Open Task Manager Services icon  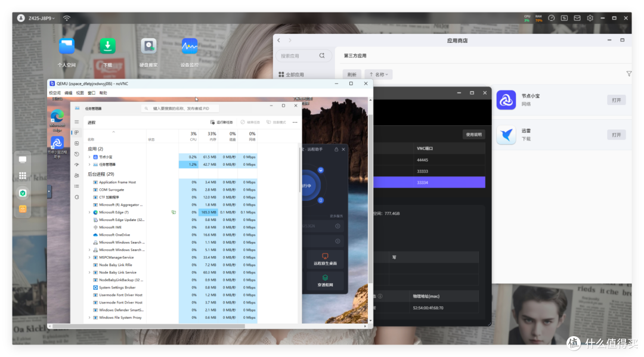[x=76, y=197]
